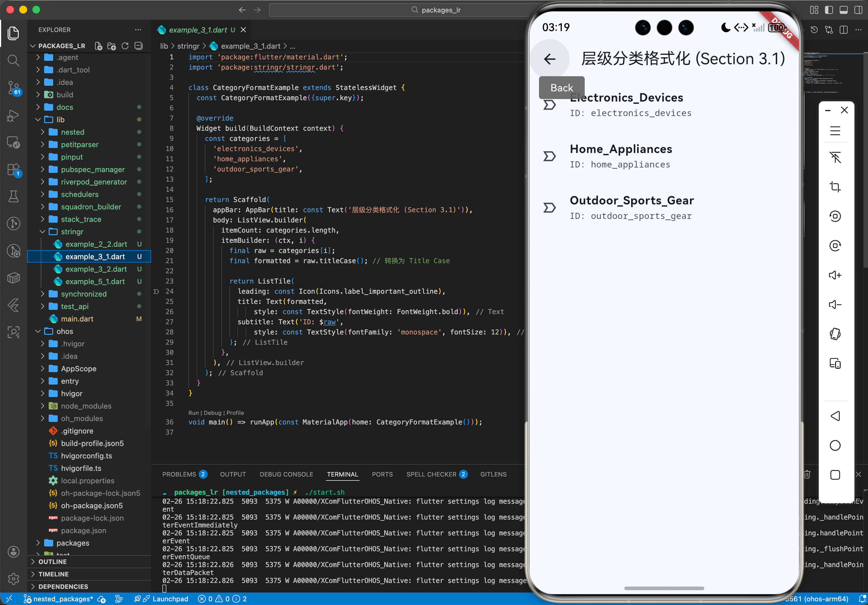
Task: Tap the Home_Appliances list item in emulator
Action: [x=664, y=156]
